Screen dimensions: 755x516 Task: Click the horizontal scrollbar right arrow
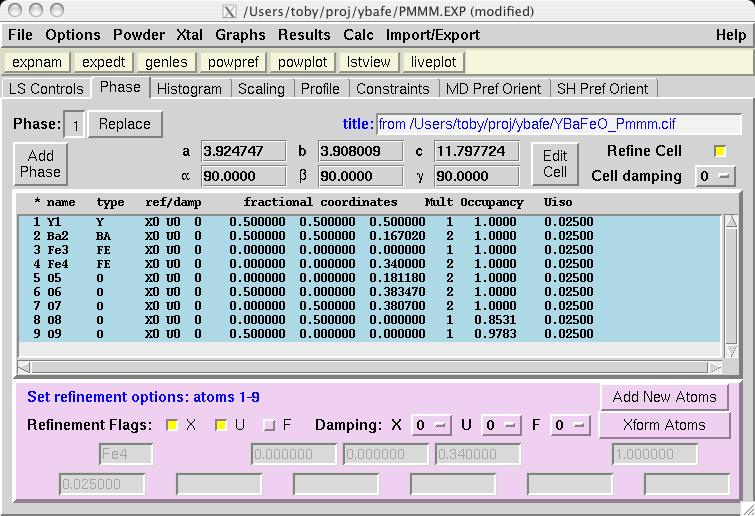coord(715,368)
